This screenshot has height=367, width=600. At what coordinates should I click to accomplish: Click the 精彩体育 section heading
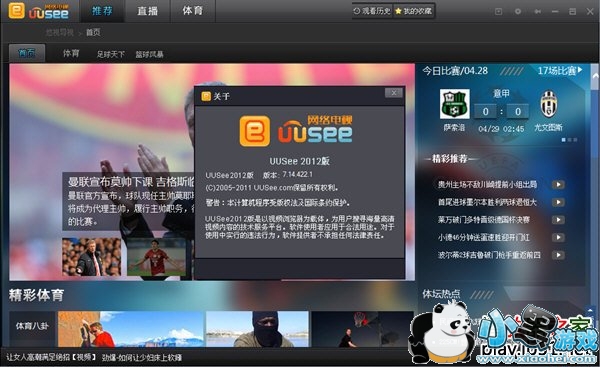point(36,295)
